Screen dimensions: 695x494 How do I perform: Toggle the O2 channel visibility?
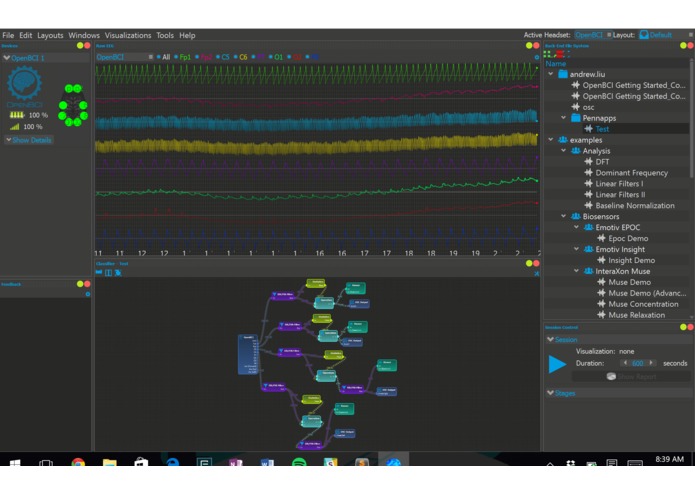295,57
